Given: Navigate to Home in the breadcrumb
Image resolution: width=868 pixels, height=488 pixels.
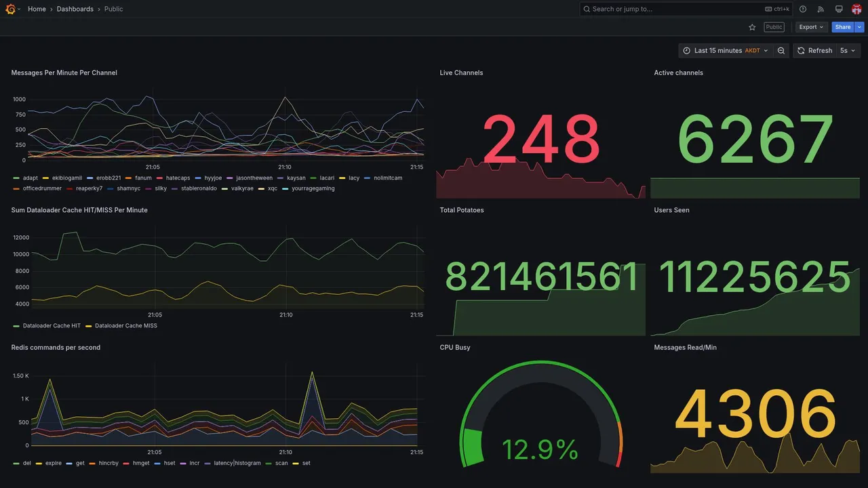Looking at the screenshot, I should coord(37,9).
